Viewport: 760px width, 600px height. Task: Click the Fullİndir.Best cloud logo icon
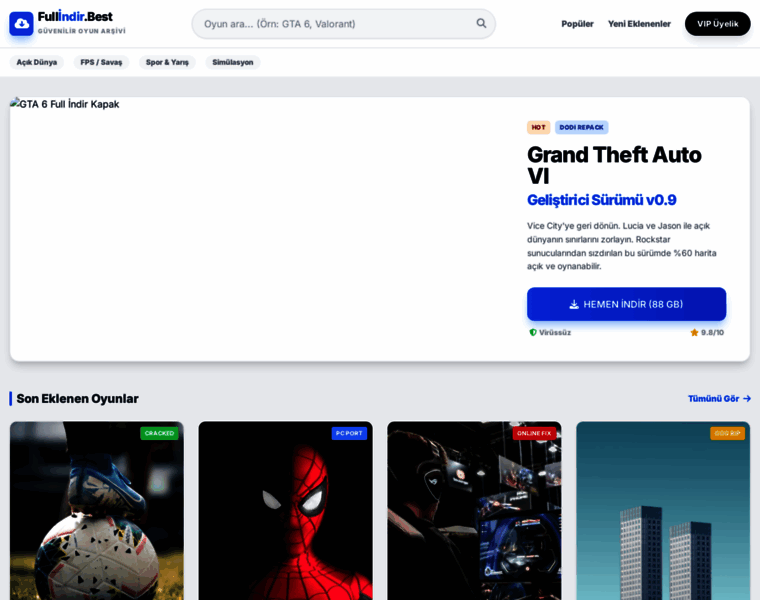click(21, 24)
